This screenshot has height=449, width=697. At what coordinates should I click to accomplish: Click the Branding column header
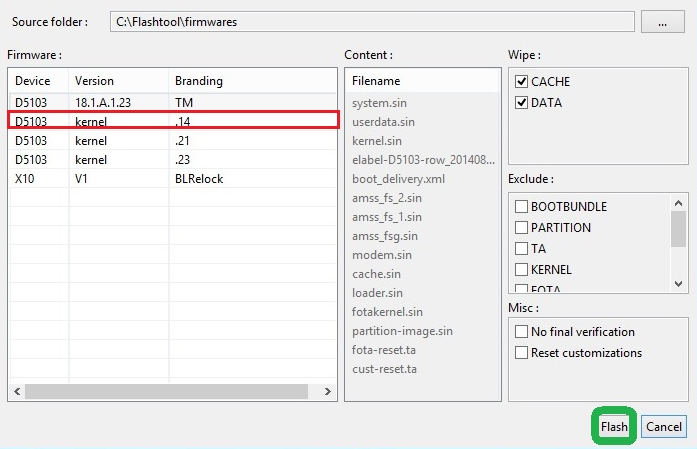click(250, 81)
